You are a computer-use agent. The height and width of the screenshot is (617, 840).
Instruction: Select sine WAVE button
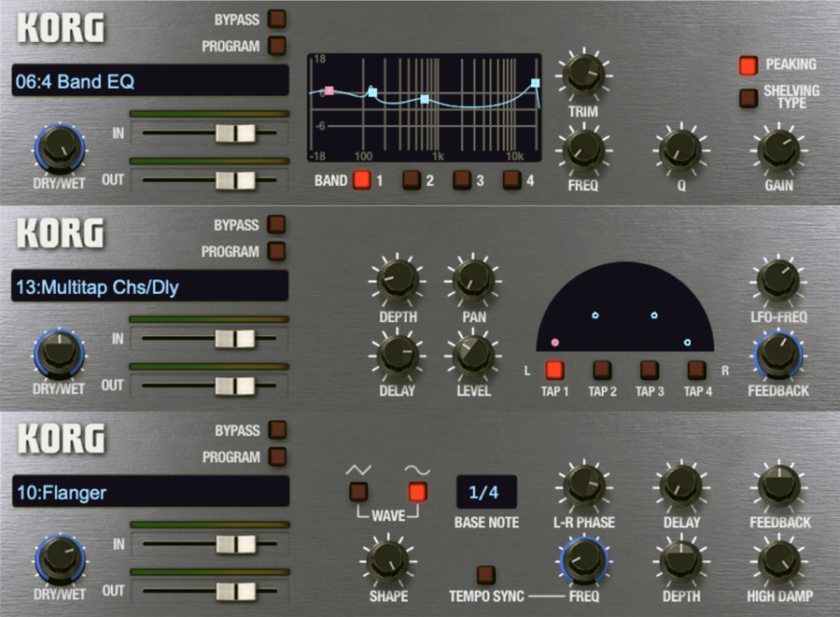[x=417, y=491]
